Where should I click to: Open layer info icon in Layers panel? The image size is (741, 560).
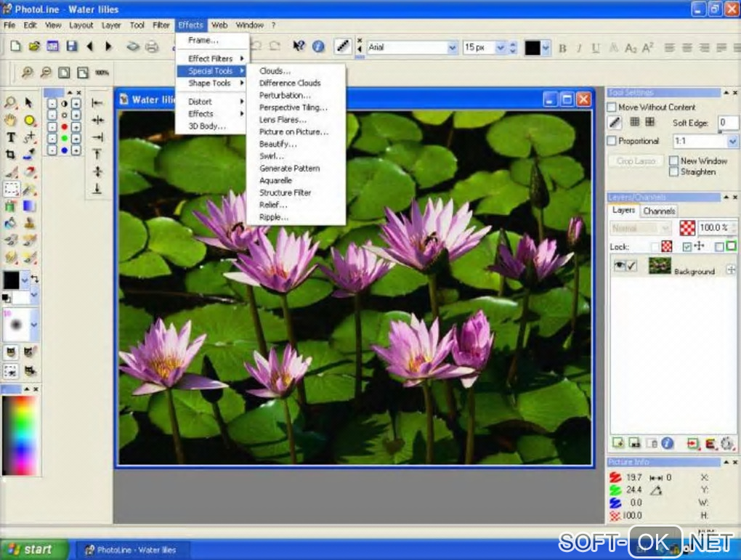pyautogui.click(x=668, y=443)
